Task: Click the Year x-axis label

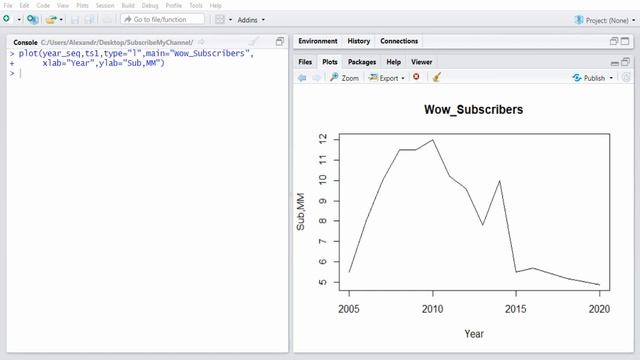Action: click(474, 334)
